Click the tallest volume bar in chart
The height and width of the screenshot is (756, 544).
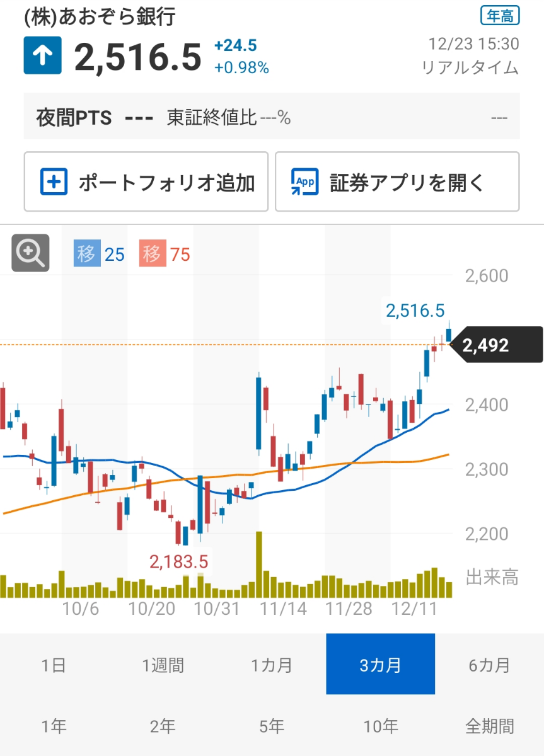[x=258, y=564]
